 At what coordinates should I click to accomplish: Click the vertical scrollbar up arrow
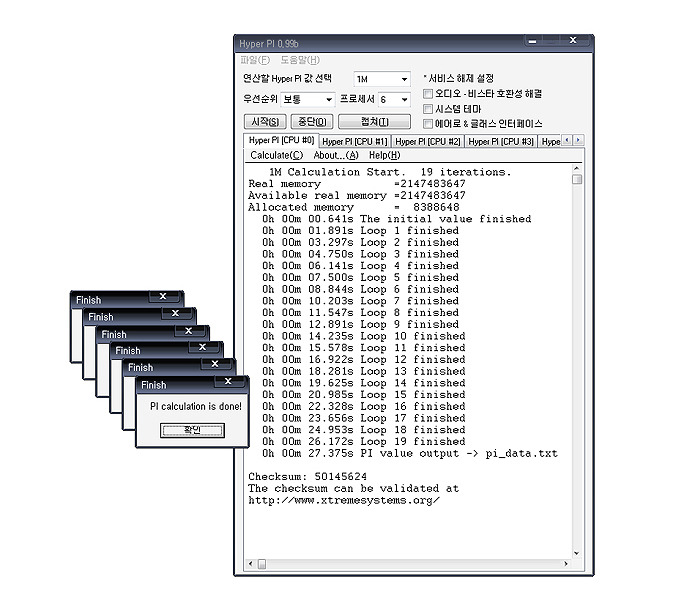pos(577,168)
